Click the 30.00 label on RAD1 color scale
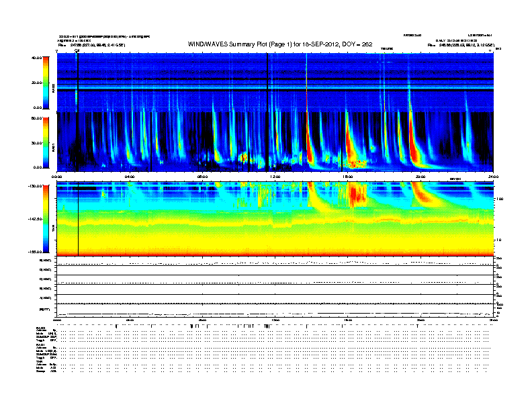The width and height of the screenshot is (532, 411). pyautogui.click(x=36, y=143)
